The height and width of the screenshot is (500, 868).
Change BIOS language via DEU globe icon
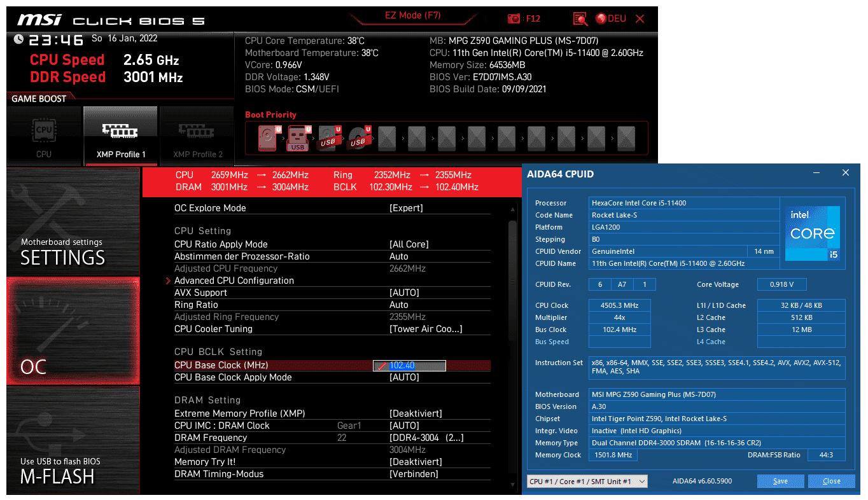611,18
